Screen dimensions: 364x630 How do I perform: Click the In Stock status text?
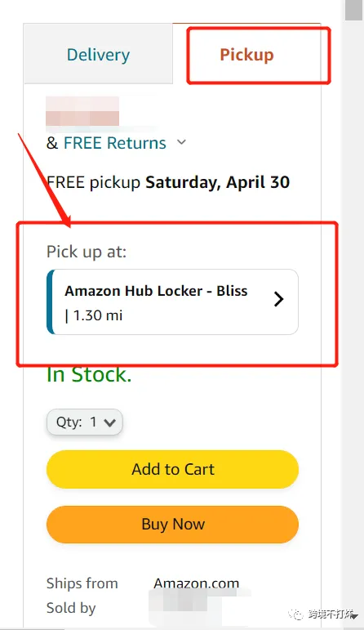[x=89, y=374]
